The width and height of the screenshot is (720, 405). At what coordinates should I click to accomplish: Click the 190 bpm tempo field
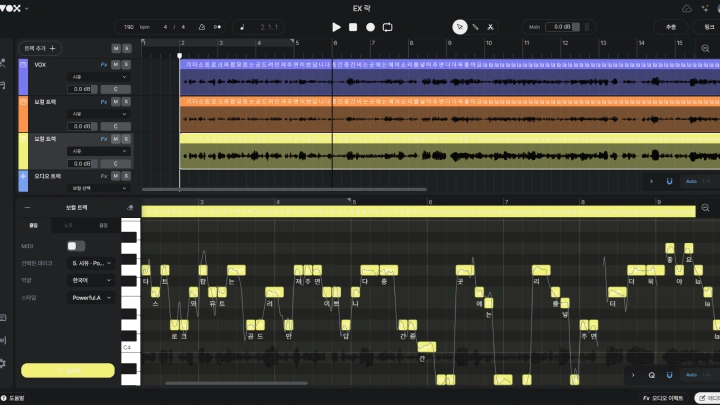coord(137,27)
